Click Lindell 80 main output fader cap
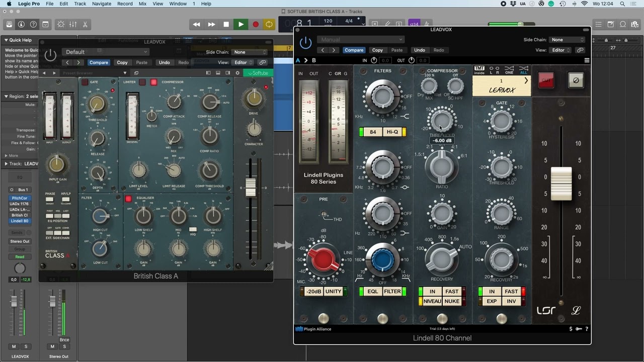The image size is (644, 362). click(561, 184)
